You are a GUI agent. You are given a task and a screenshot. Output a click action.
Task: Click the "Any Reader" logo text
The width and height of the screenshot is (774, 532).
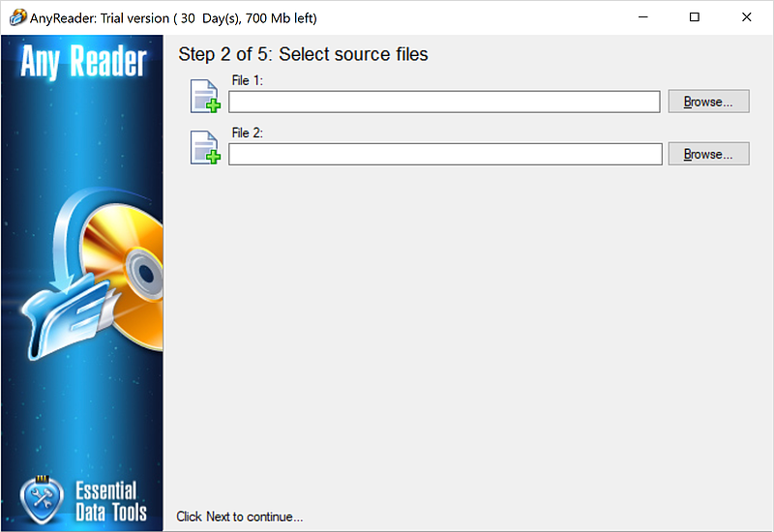[x=83, y=63]
